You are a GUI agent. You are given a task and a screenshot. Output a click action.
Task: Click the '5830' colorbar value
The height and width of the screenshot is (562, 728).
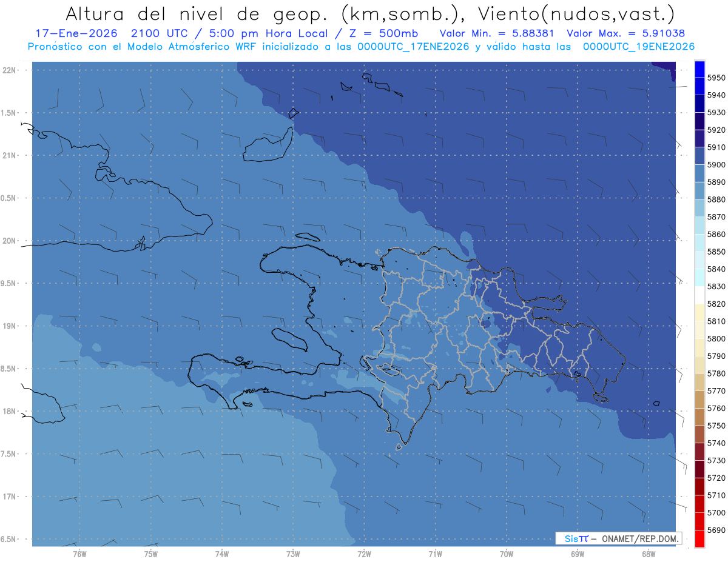tap(716, 286)
